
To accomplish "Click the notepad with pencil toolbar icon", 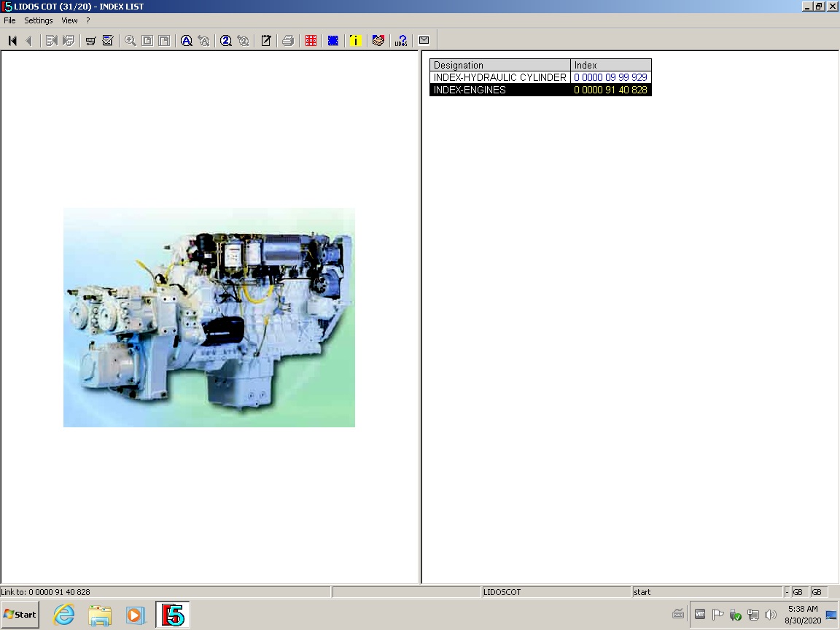I will (x=265, y=41).
